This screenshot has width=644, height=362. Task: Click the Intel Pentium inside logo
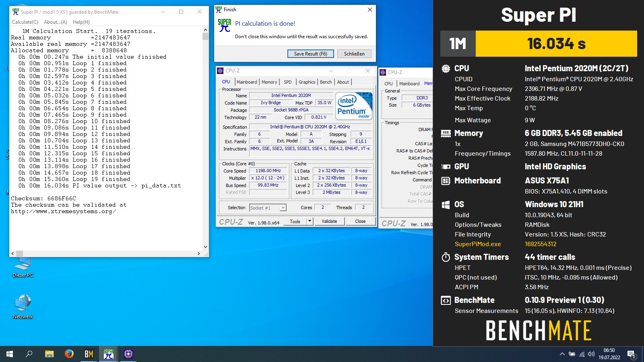tap(353, 106)
